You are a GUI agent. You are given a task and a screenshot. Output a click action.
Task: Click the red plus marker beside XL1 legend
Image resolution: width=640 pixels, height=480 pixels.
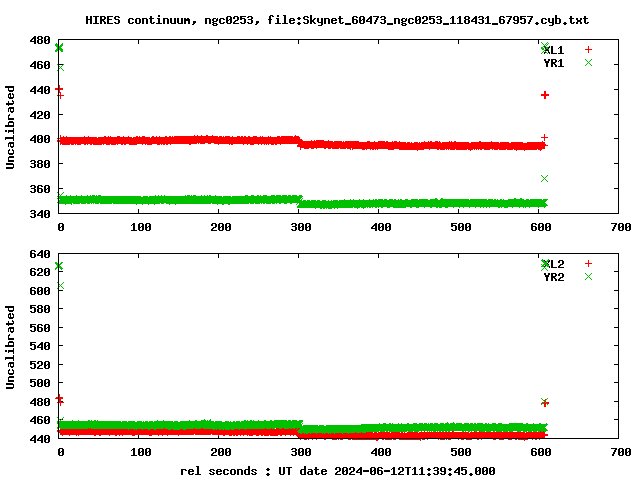pyautogui.click(x=588, y=50)
